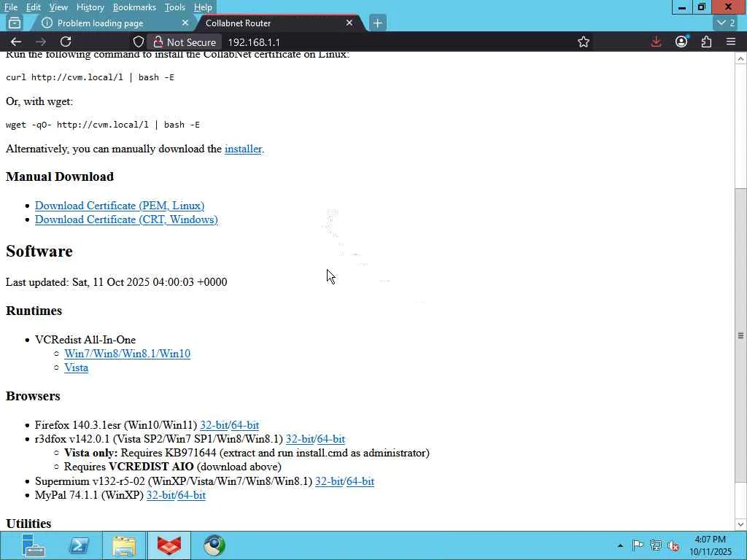Open the Help menu
This screenshot has width=747, height=560.
(203, 7)
